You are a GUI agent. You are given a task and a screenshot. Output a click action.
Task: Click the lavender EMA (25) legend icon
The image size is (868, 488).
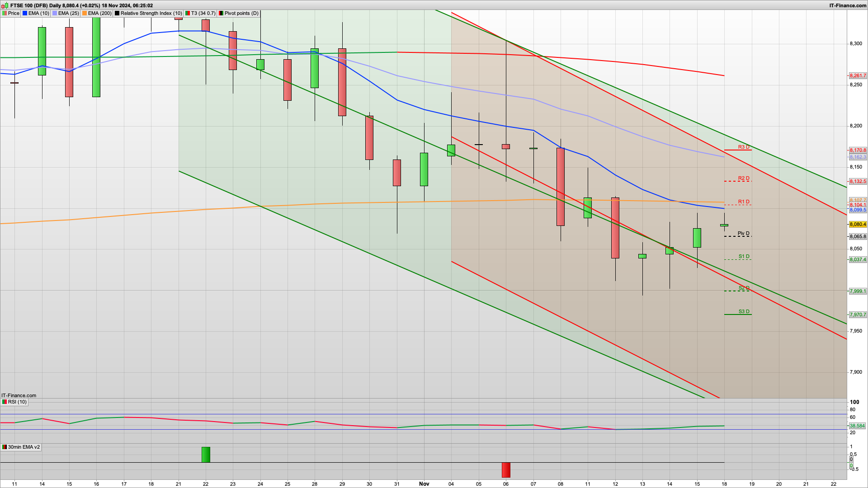55,13
